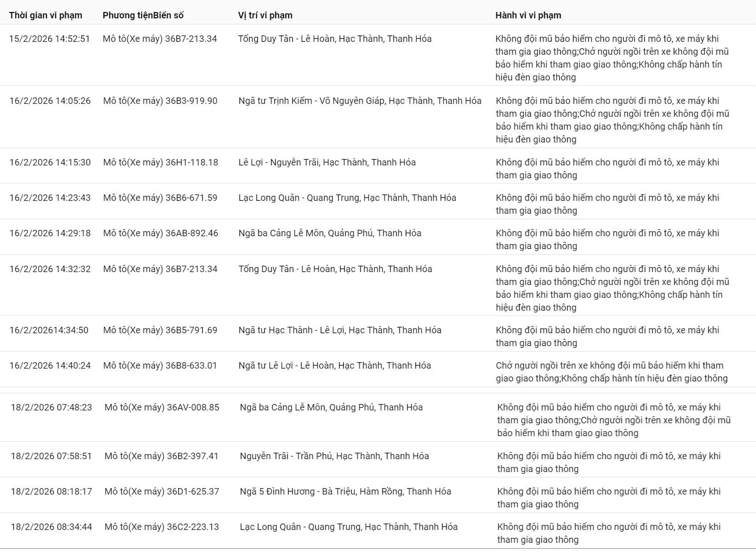
Task: Click license plate 36H1-118.18
Action: [192, 162]
